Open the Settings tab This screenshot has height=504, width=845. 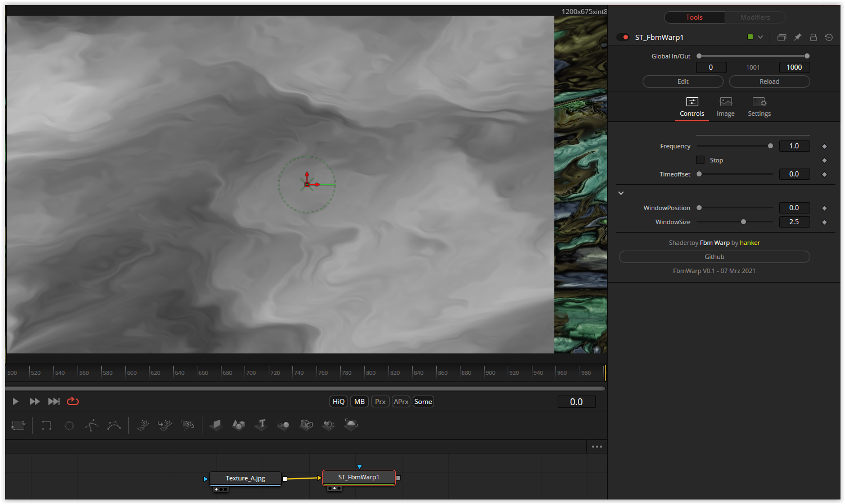click(x=760, y=107)
